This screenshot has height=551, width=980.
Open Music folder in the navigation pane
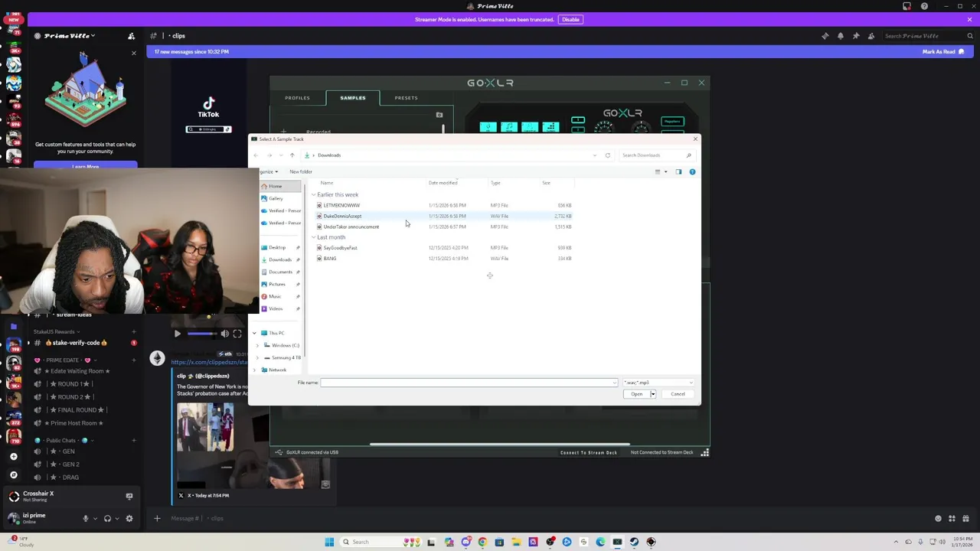275,296
